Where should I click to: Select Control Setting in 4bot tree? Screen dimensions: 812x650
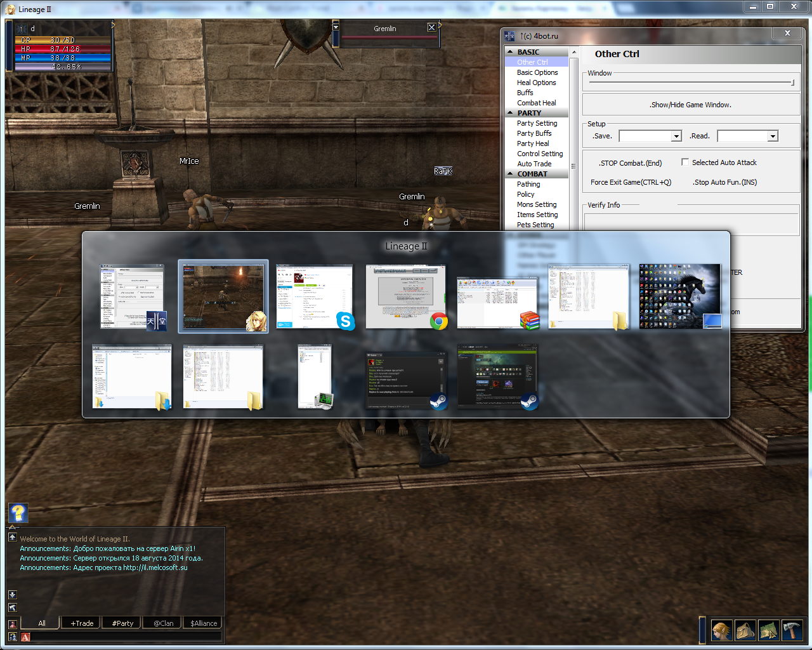coord(540,154)
